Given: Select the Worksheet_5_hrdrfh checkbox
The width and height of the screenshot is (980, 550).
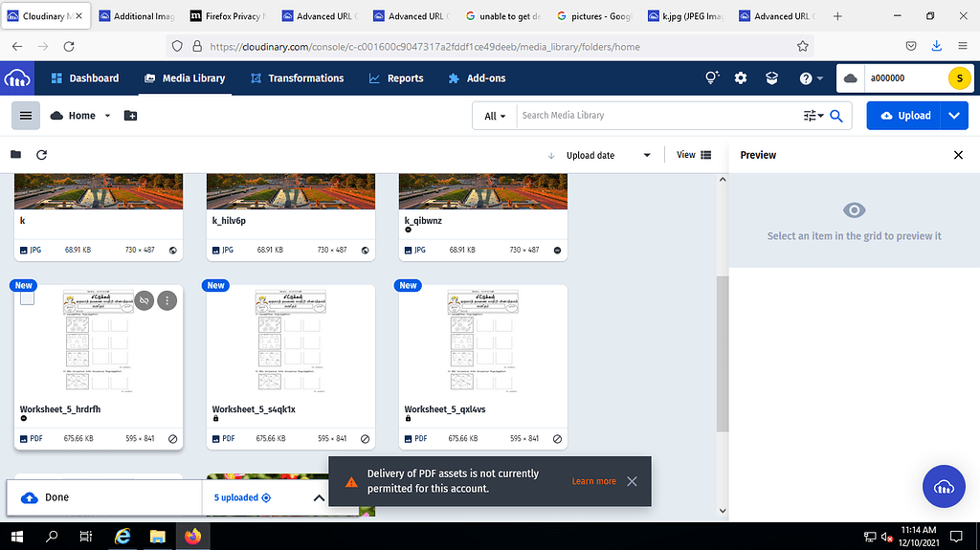Looking at the screenshot, I should click(27, 298).
